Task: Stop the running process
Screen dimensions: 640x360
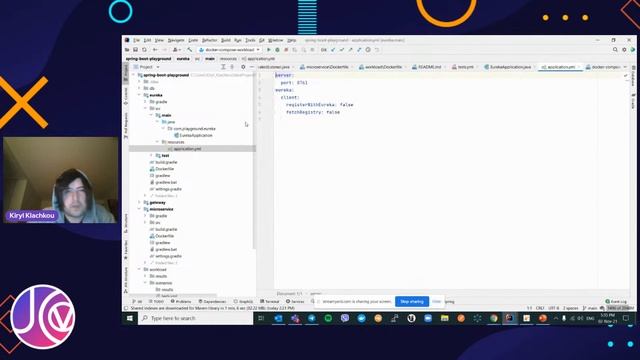Action: click(x=286, y=50)
